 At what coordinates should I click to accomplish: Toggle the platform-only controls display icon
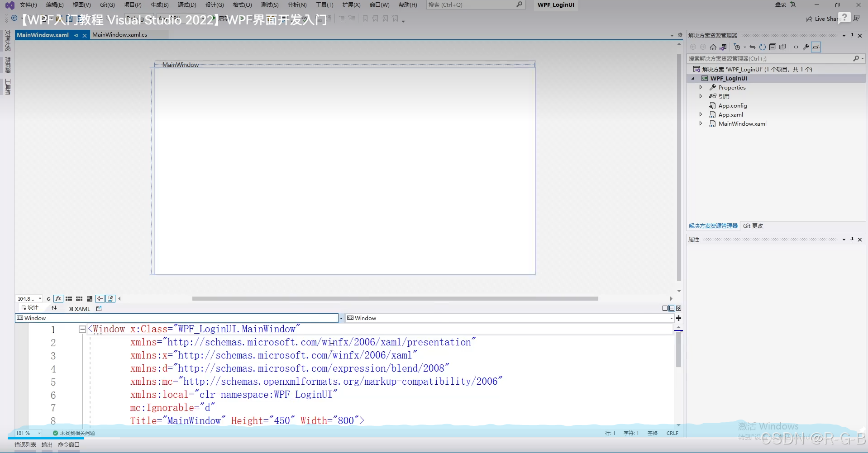pyautogui.click(x=110, y=299)
